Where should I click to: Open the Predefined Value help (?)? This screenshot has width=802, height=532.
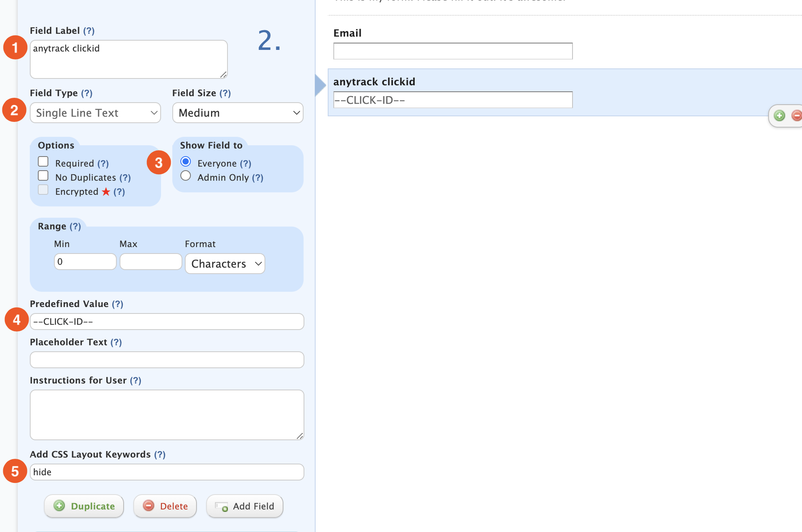pos(118,304)
